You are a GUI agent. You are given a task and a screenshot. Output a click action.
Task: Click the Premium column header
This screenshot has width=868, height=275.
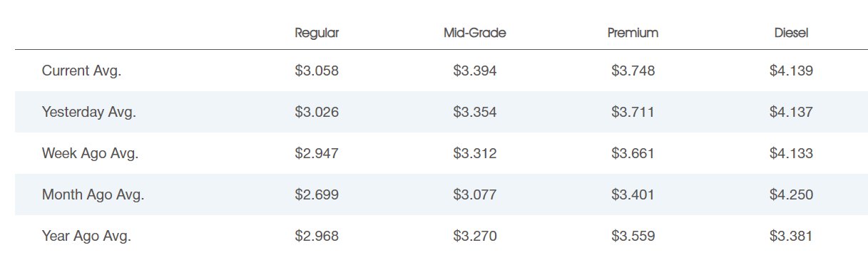(x=633, y=33)
